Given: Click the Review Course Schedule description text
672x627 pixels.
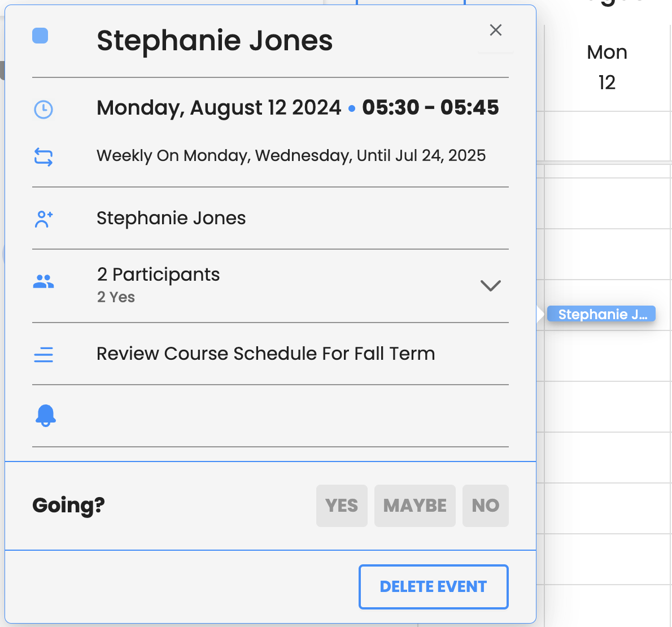Looking at the screenshot, I should 265,354.
